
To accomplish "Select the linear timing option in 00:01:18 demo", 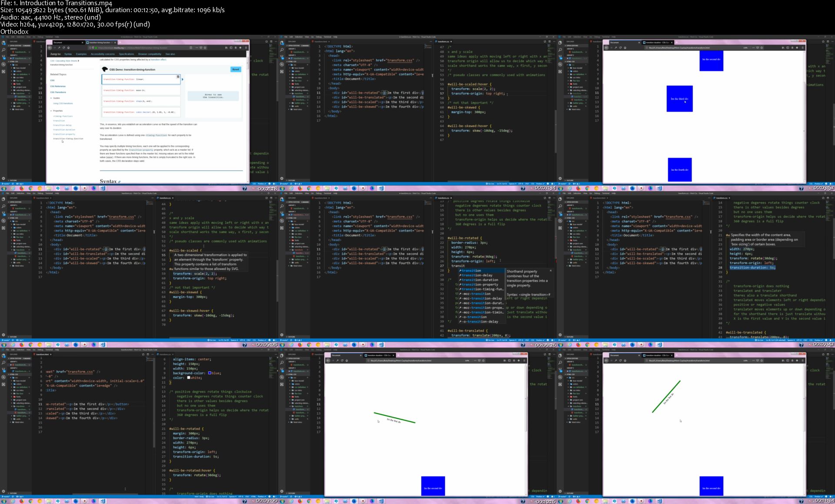I will (141, 80).
